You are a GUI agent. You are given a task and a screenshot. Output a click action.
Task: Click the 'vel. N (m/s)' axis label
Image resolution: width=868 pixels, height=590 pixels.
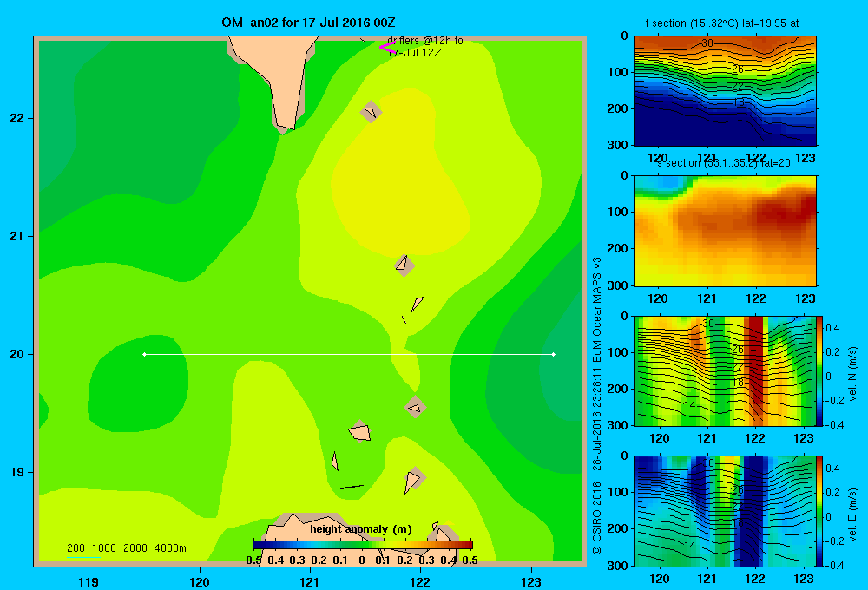(x=852, y=374)
